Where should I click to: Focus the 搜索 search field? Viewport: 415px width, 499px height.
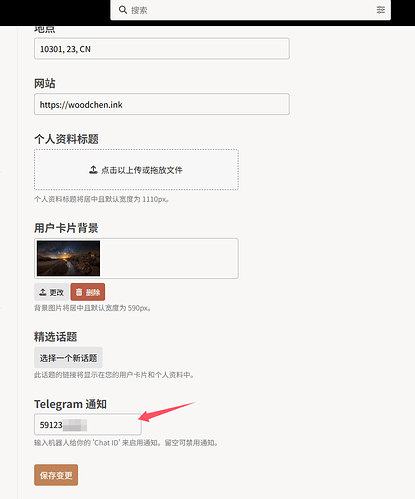click(251, 10)
